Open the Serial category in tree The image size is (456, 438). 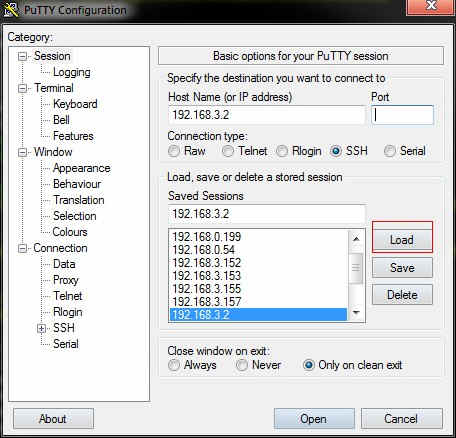pos(66,344)
